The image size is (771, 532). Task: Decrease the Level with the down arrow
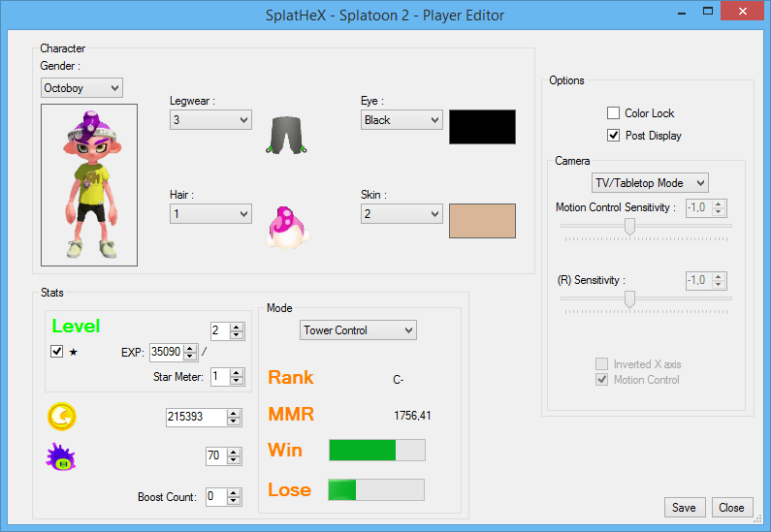click(x=237, y=335)
